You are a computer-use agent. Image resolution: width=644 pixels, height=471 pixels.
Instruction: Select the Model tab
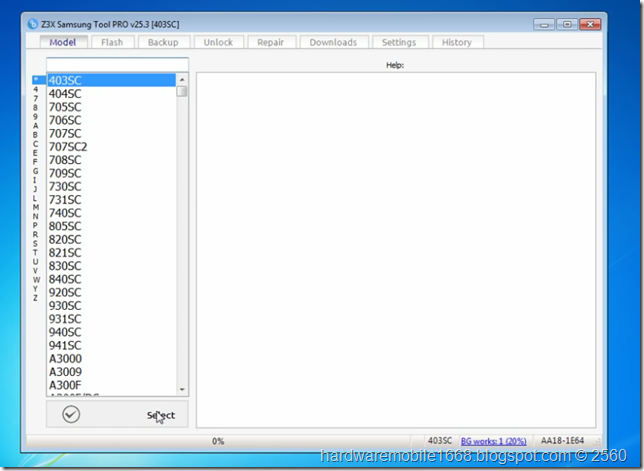click(x=63, y=42)
